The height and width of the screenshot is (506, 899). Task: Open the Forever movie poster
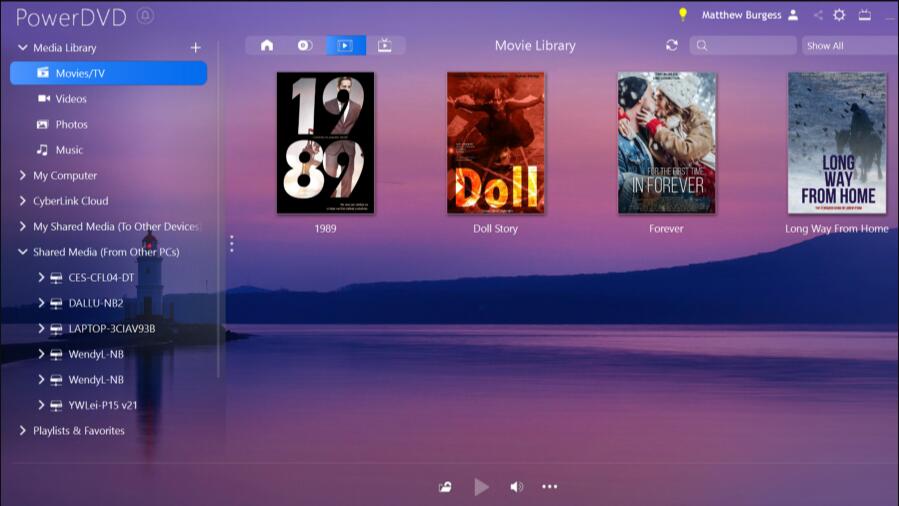pyautogui.click(x=666, y=143)
